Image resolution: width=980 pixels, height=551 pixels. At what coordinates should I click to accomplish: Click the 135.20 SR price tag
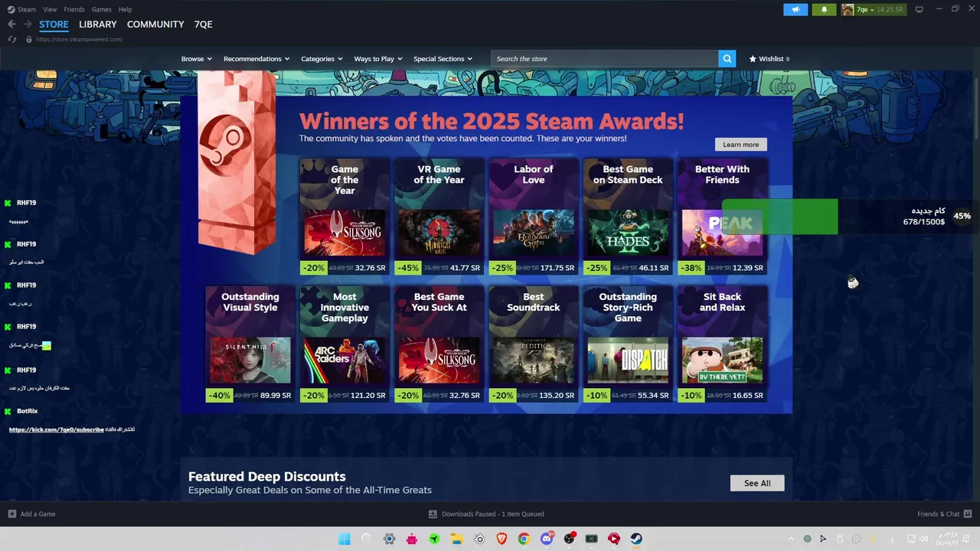[x=557, y=396]
